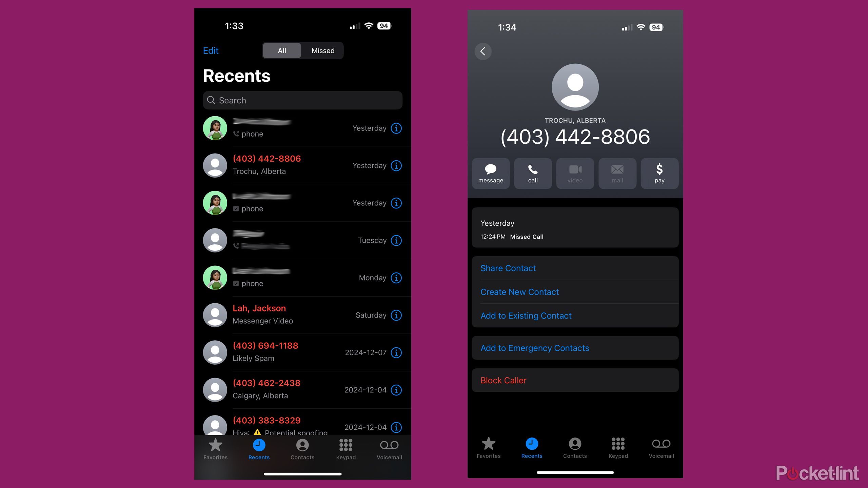Tap Add to Existing Contact option
The image size is (868, 488).
(526, 315)
